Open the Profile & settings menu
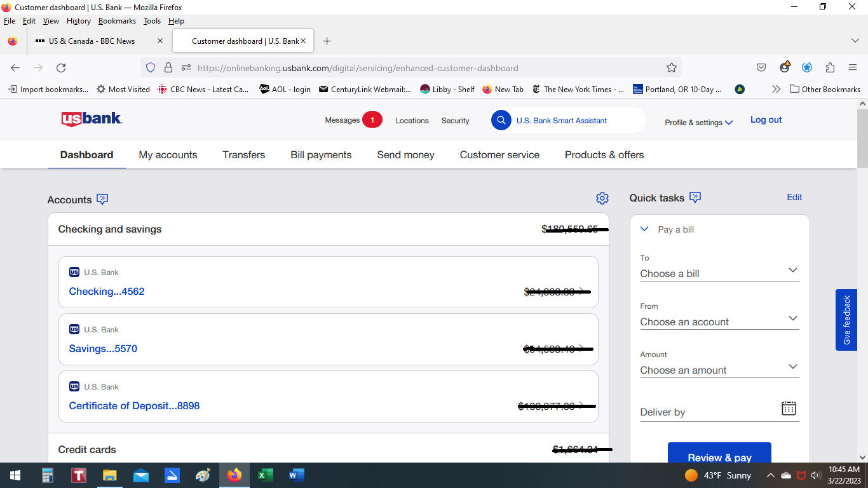The image size is (868, 488). click(698, 123)
